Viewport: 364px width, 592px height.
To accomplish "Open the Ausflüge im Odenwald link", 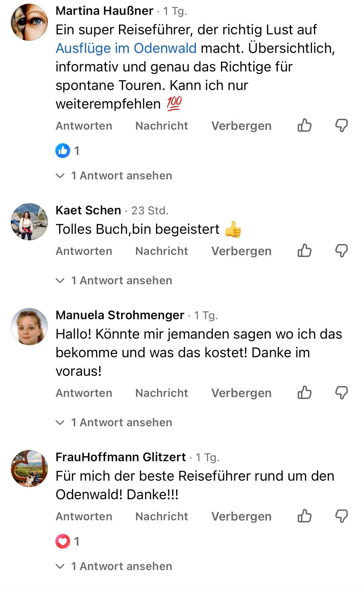I will [126, 48].
